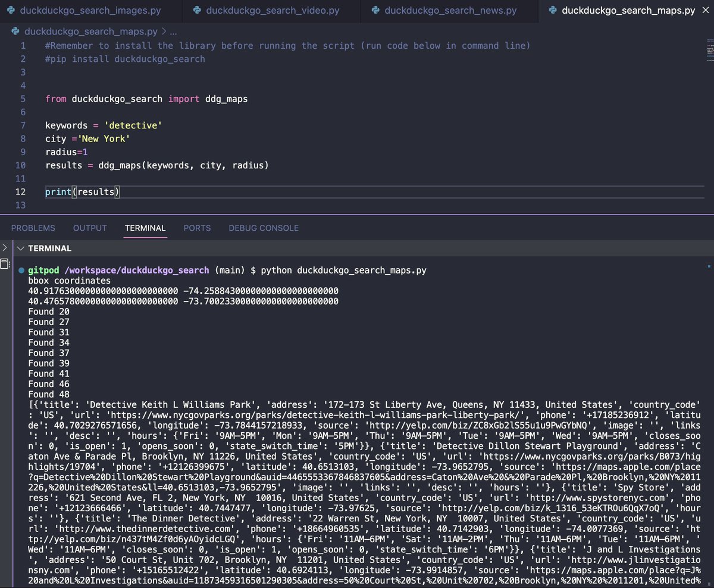
Task: Click the 'python duckduckgo_search_maps.py' command in terminal
Action: 344,270
